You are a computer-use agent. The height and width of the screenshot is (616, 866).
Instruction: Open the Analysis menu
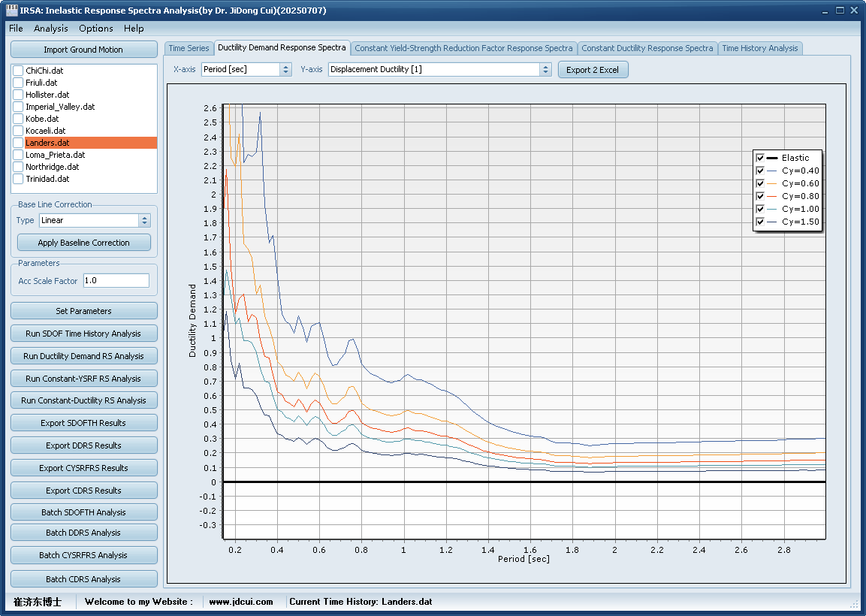pos(50,28)
